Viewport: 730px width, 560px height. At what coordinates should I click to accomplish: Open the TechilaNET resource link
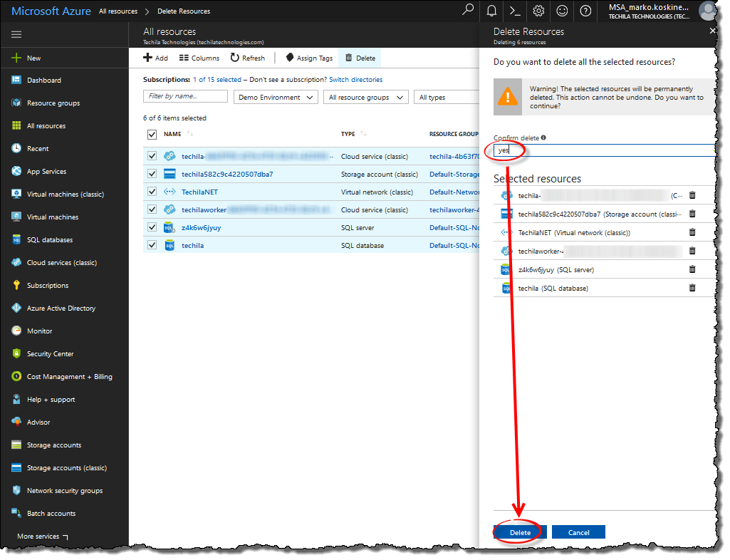[x=199, y=192]
